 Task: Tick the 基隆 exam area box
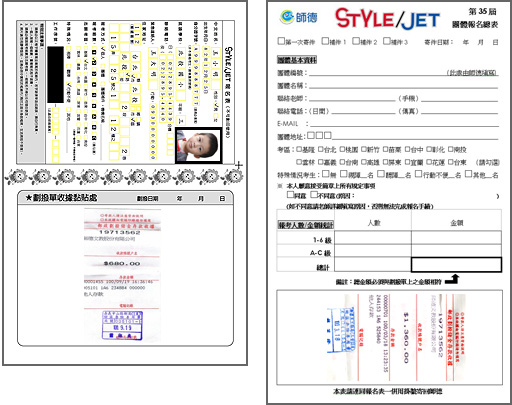point(299,149)
